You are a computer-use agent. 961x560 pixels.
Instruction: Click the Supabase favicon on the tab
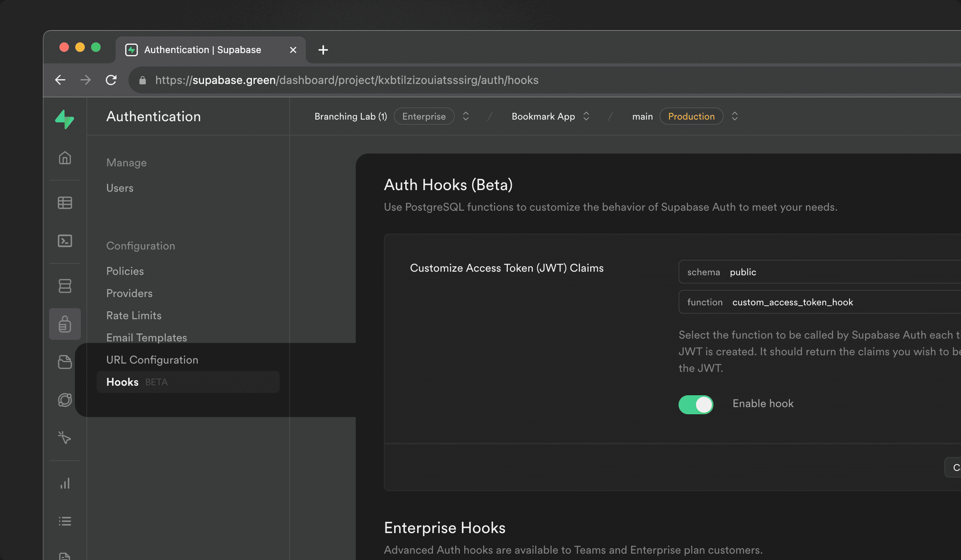(132, 50)
